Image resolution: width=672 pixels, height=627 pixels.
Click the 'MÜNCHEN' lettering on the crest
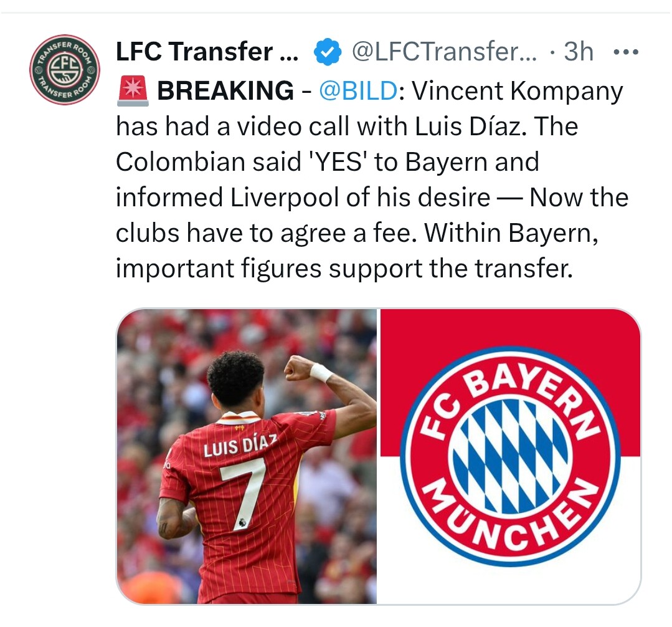510,520
